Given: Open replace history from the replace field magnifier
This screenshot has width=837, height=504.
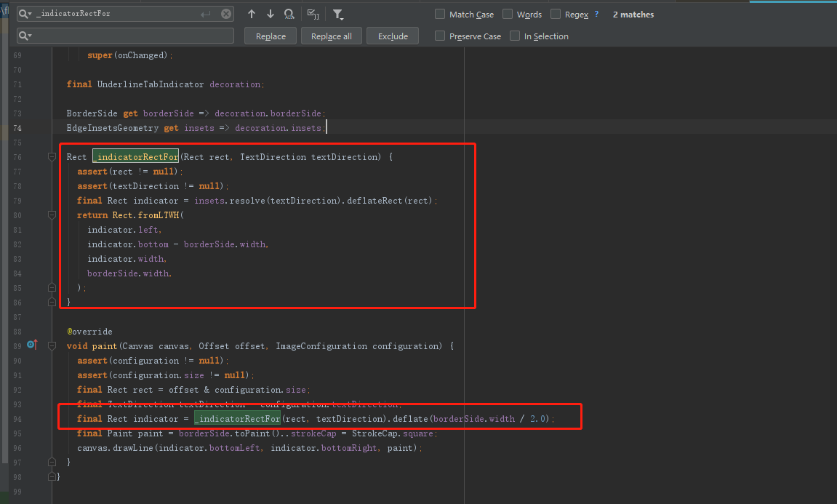Looking at the screenshot, I should tap(25, 36).
